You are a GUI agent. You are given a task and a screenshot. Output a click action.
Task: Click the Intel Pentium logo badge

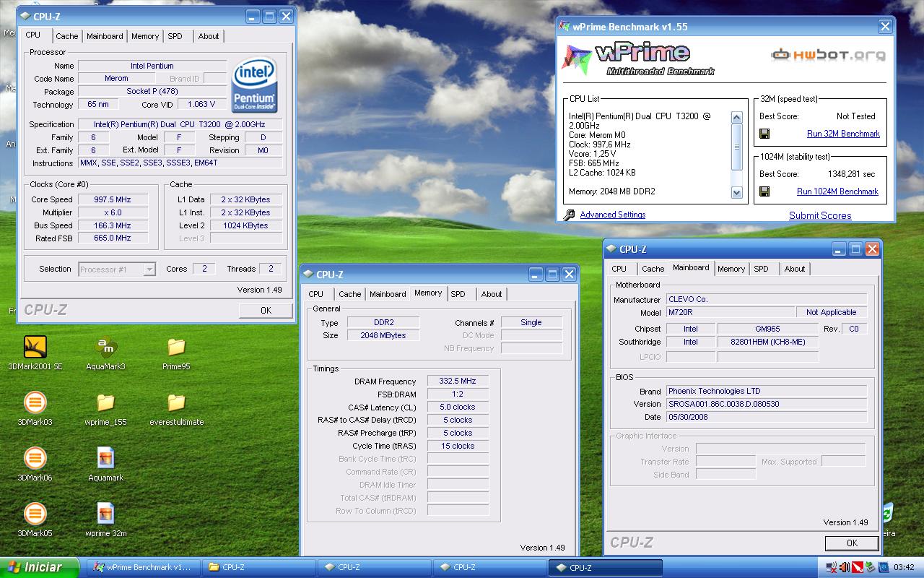click(x=255, y=85)
